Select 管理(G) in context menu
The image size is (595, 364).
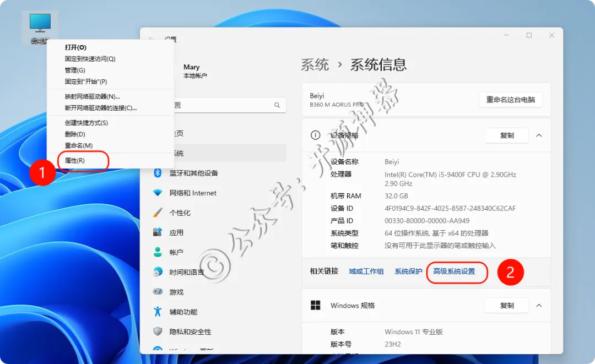pos(75,70)
